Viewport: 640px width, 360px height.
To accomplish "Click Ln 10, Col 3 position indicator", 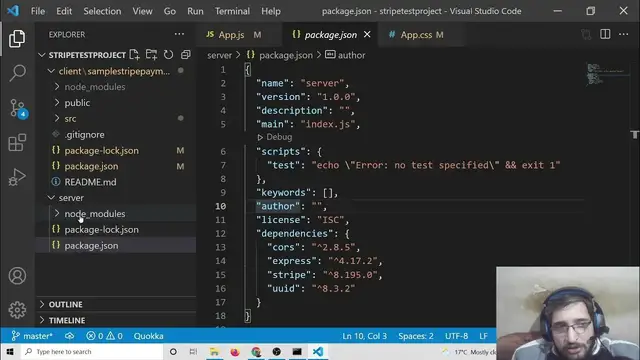I will pos(364,336).
